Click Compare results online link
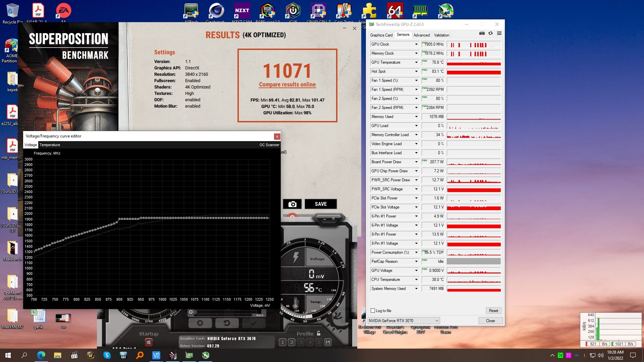This screenshot has width=644, height=362. point(287,84)
